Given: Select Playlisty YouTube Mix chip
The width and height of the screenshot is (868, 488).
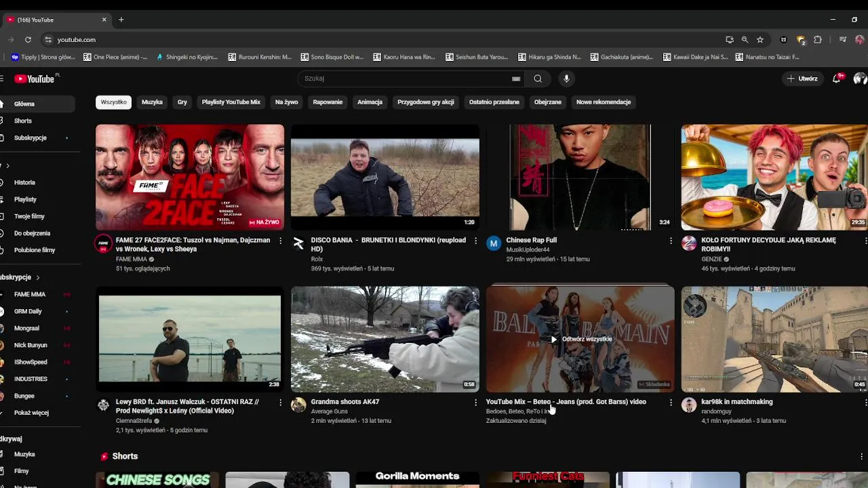Looking at the screenshot, I should pos(231,102).
